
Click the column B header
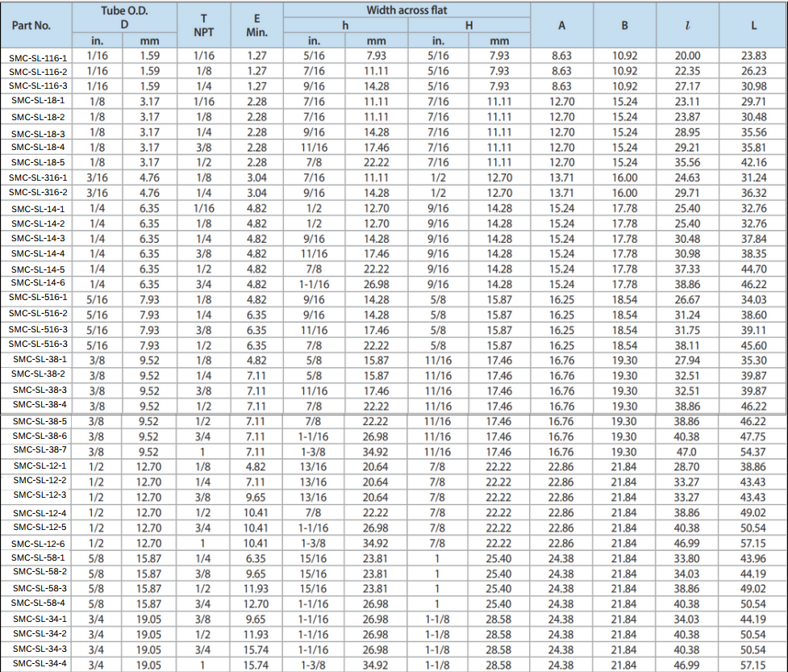click(x=624, y=25)
